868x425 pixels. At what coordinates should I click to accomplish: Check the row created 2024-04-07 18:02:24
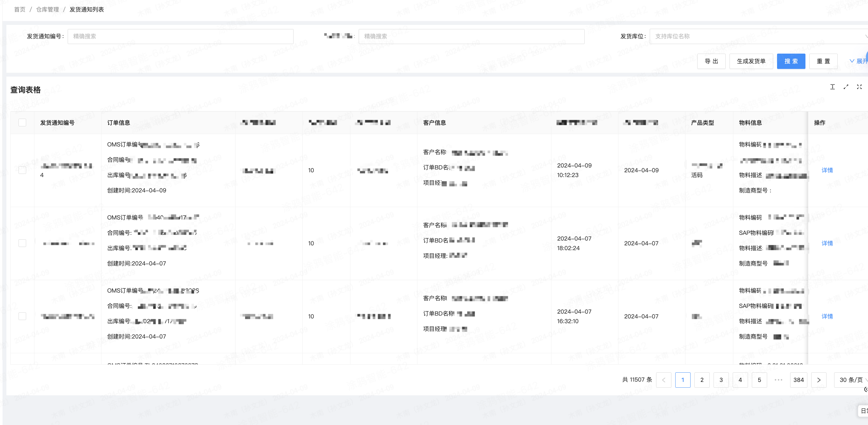22,243
